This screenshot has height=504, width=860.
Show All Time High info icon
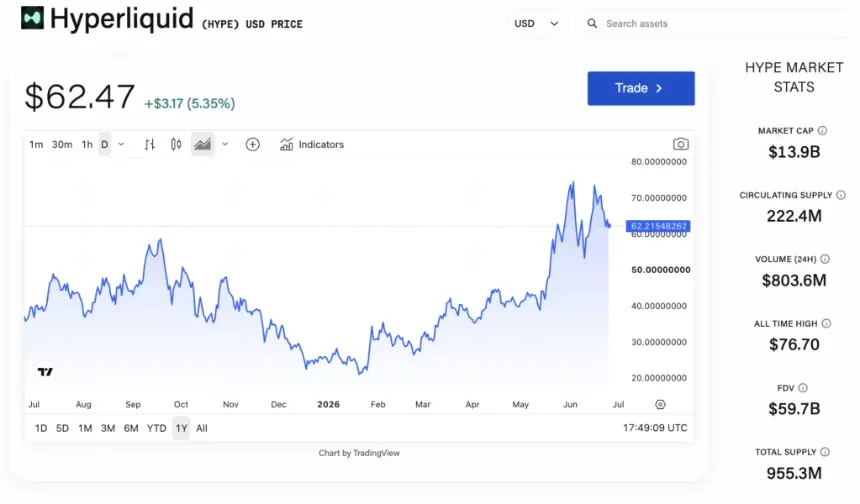click(826, 324)
